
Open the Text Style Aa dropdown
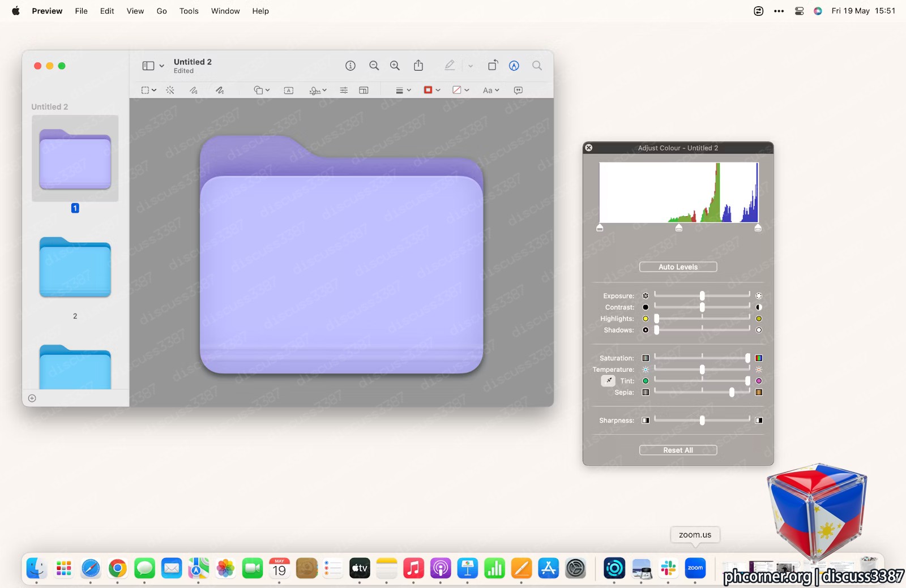coord(491,90)
